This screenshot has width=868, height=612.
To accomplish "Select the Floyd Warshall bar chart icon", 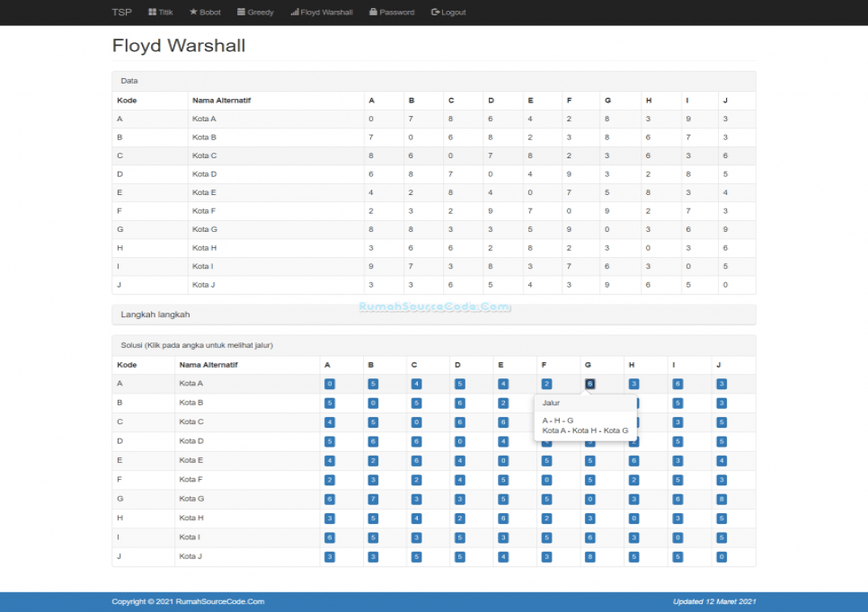I will 295,12.
